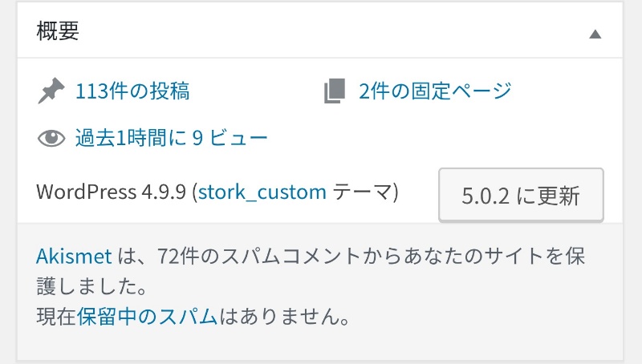Click the WordPress 4.9.9 version text

pos(112,192)
